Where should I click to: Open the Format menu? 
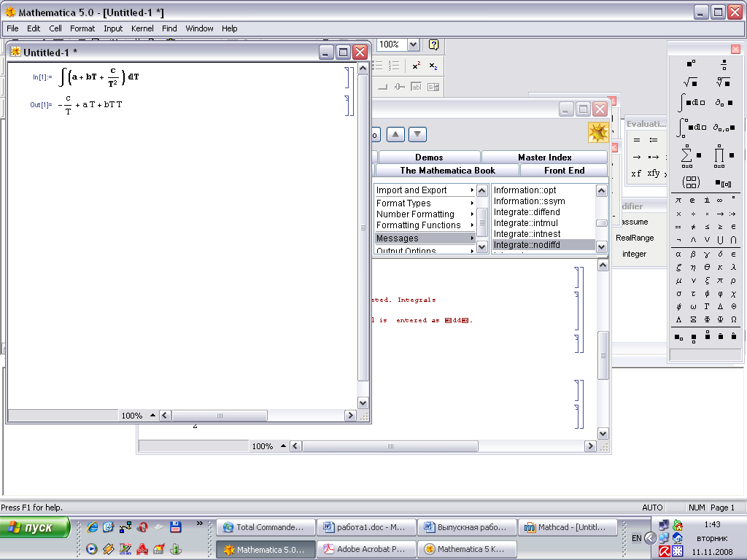click(82, 28)
